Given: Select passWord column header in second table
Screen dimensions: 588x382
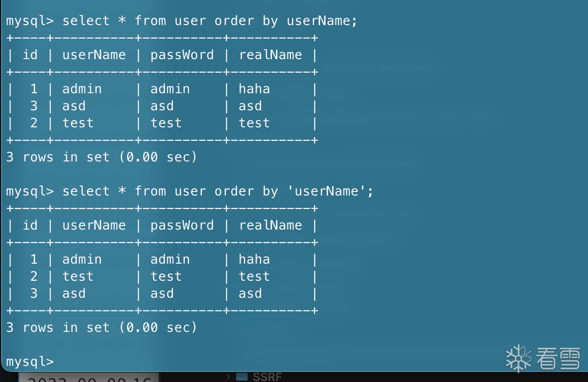Looking at the screenshot, I should tap(182, 226).
